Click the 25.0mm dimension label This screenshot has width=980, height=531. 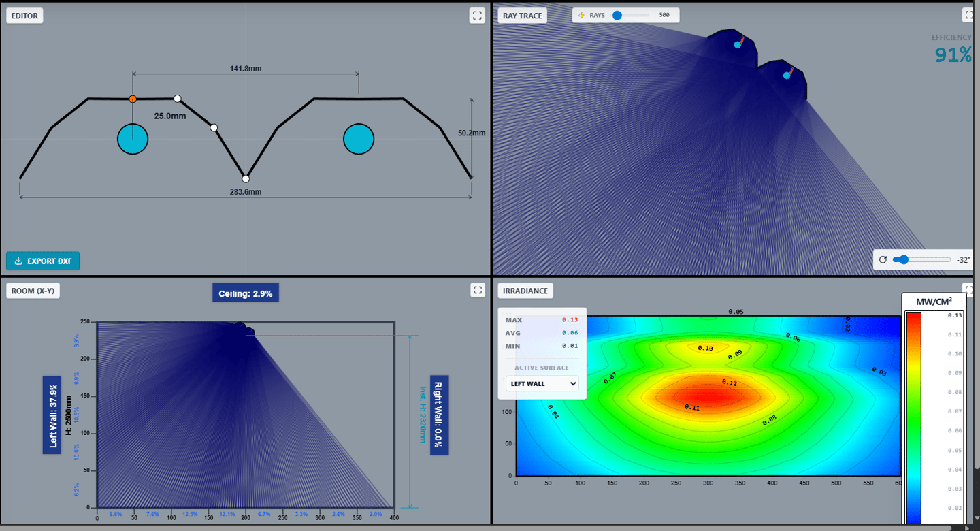170,116
